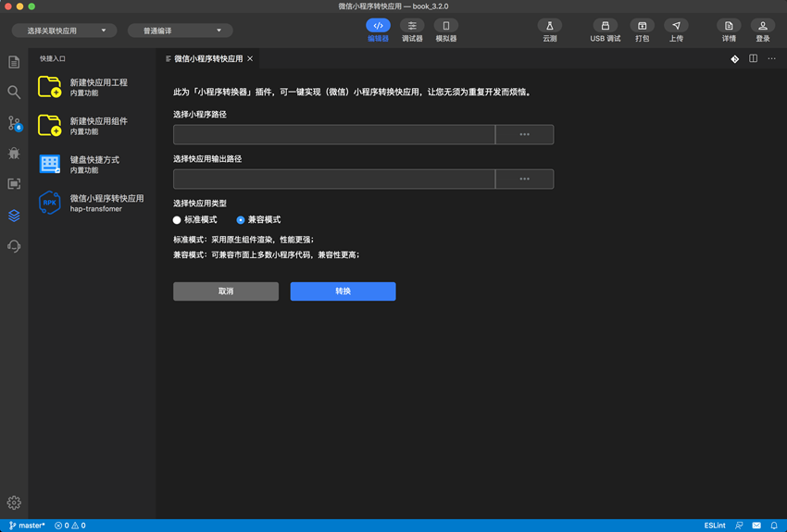Screen dimensions: 787x532
Task: Expand the 选择关联快应用 dropdown
Action: pos(64,31)
